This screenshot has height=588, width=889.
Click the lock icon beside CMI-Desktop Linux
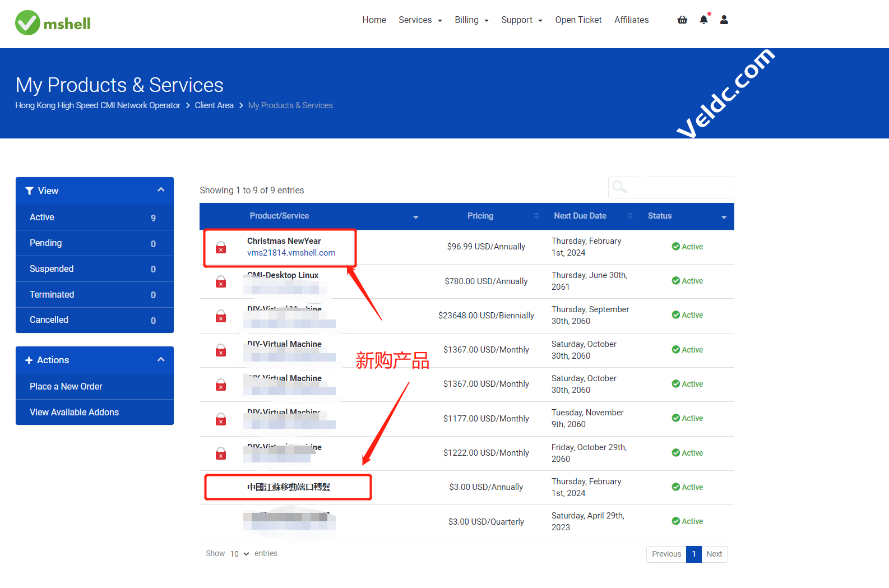point(221,282)
